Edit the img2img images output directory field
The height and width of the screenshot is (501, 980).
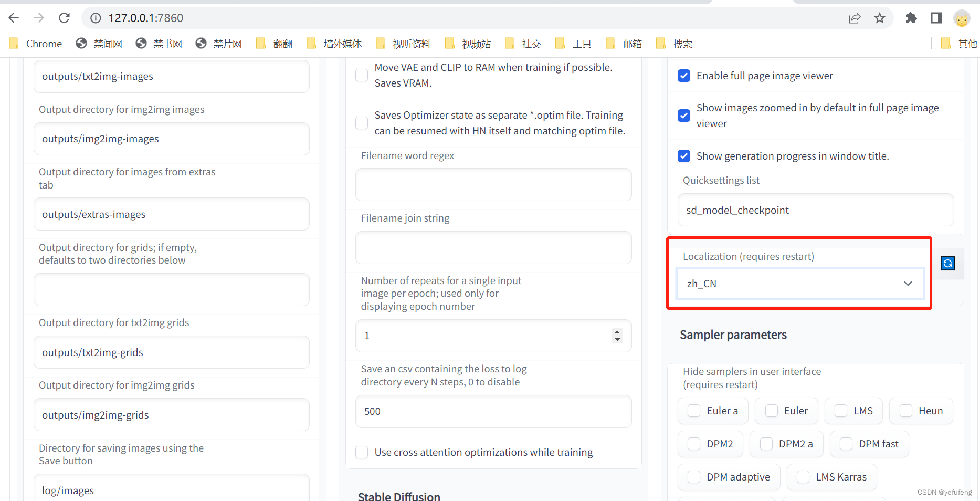click(x=172, y=139)
